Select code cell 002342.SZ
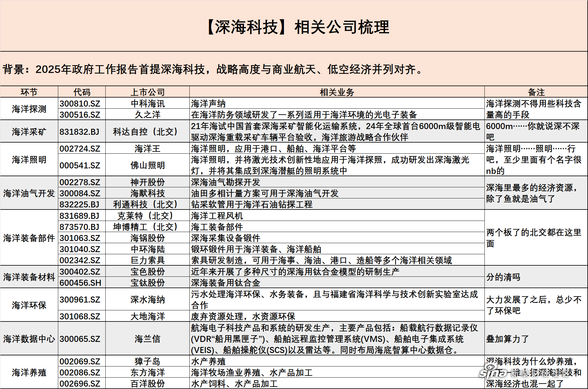Screen dimensions: 588x389 82,260
